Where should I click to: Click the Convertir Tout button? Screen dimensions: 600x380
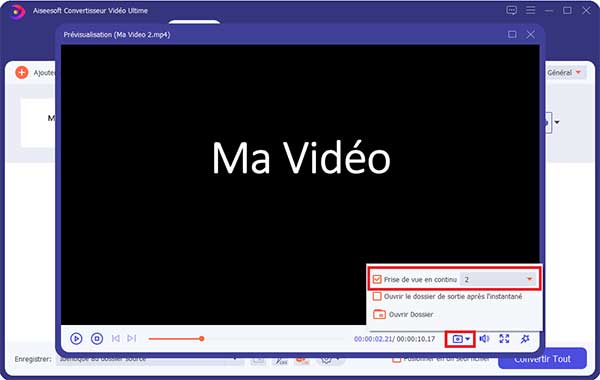pos(542,359)
